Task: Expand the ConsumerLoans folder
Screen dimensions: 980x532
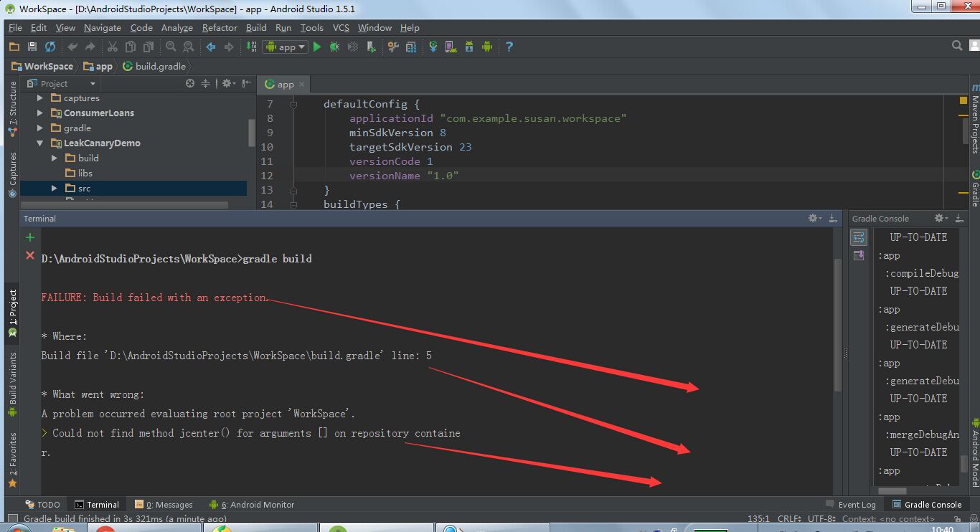Action: (x=40, y=113)
